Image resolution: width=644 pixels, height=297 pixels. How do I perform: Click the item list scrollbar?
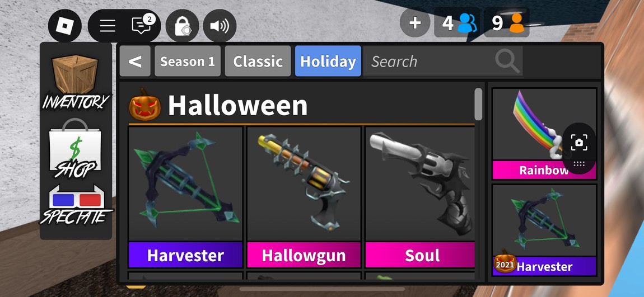478,104
